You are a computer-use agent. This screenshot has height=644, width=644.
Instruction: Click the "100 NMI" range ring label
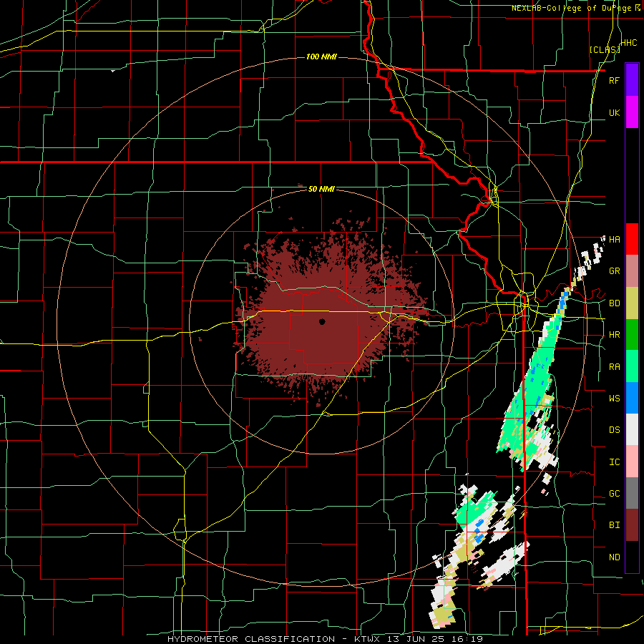(321, 57)
